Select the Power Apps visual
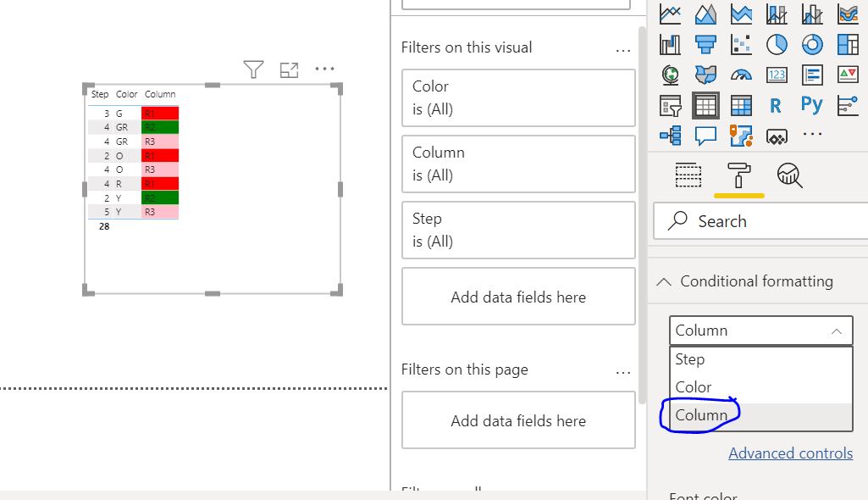 777,136
